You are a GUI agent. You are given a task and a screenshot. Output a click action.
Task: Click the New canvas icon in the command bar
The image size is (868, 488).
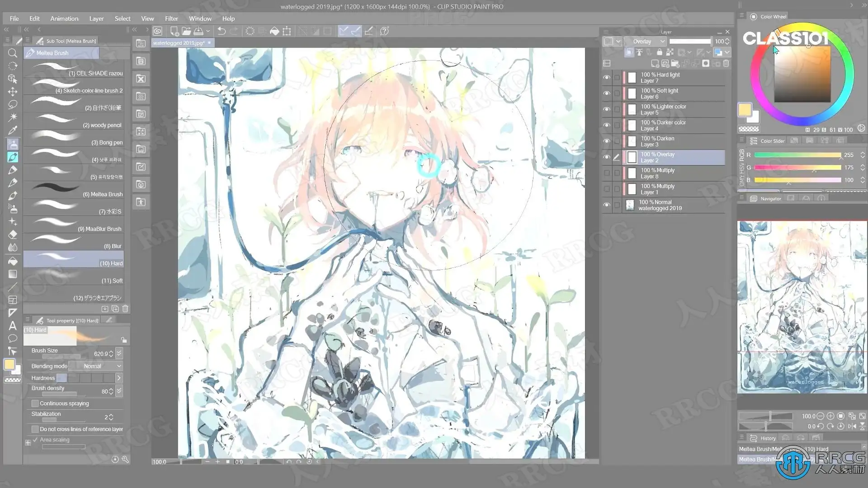(x=174, y=31)
